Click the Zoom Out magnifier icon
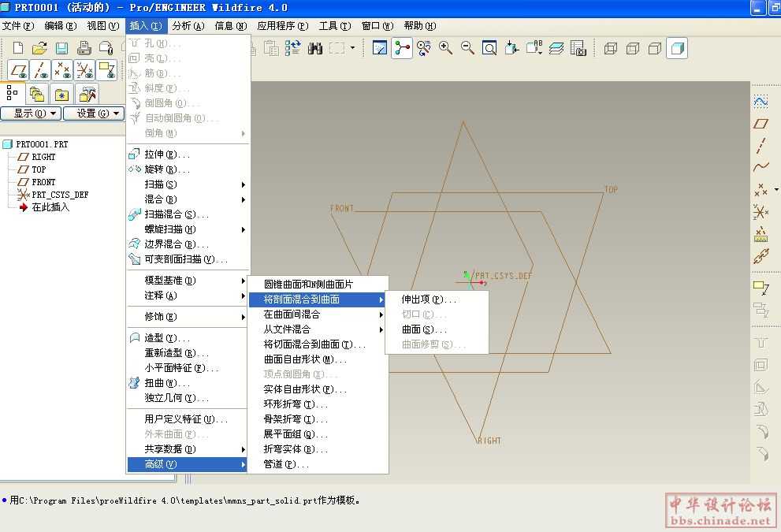The width and height of the screenshot is (781, 532). tap(467, 48)
